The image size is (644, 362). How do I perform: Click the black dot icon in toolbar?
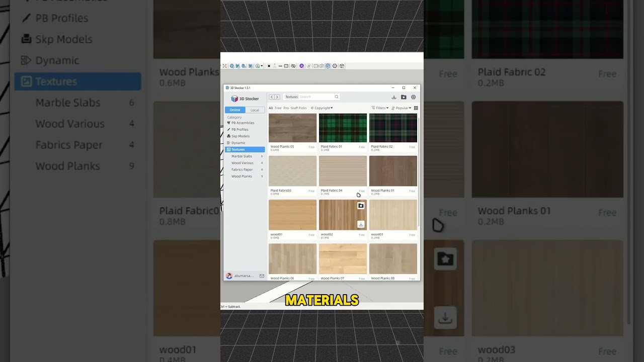[269, 66]
